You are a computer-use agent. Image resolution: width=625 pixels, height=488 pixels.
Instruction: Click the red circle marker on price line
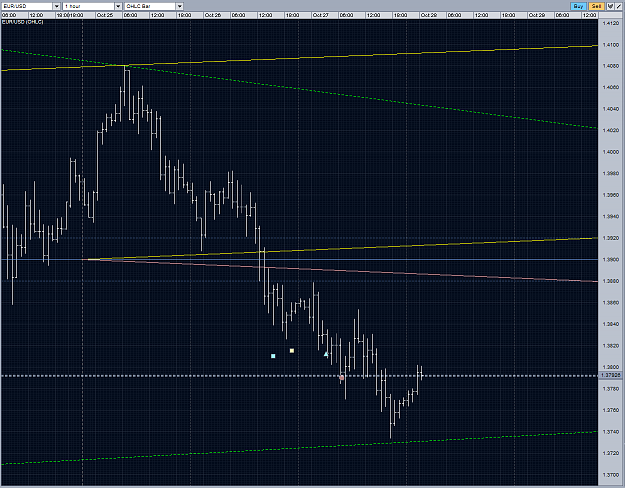coord(342,378)
